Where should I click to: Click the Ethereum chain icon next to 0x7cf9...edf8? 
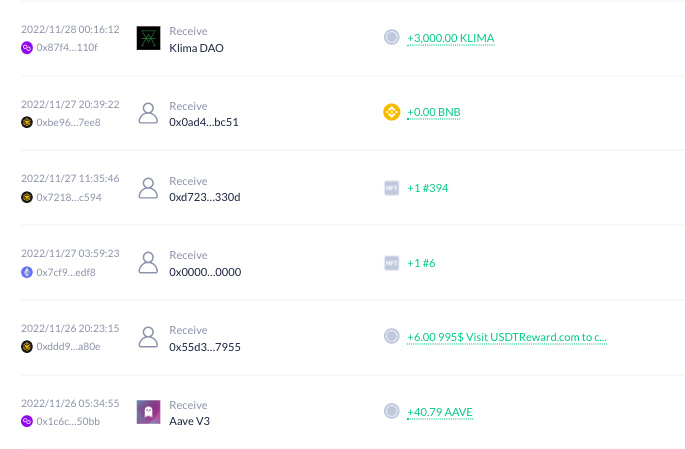click(27, 273)
